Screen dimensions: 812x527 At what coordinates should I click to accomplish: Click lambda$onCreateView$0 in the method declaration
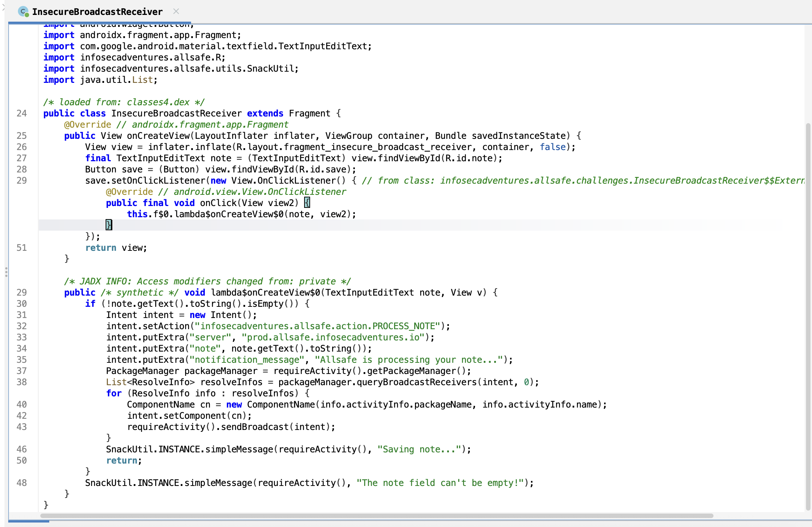point(265,293)
